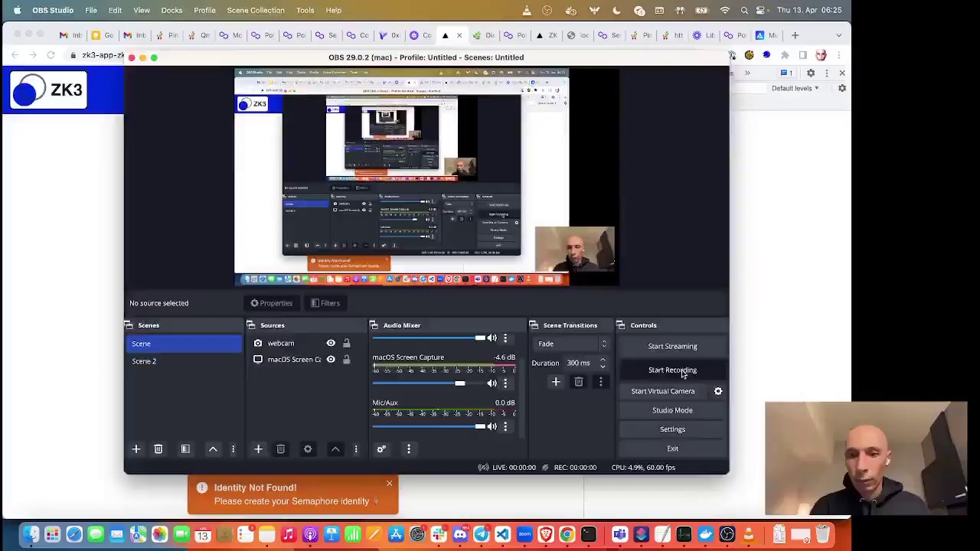Viewport: 980px width, 551px height.
Task: Select Scene 2 in Scenes list
Action: (184, 361)
